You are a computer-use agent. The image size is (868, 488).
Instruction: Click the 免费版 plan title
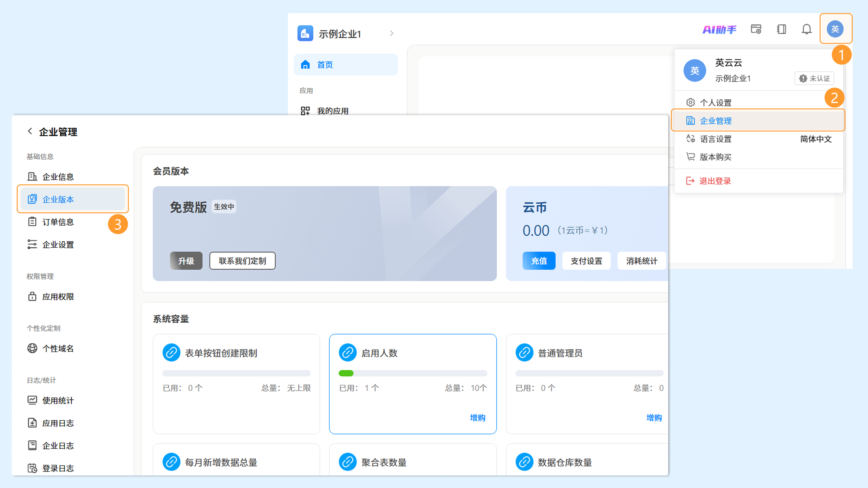188,207
